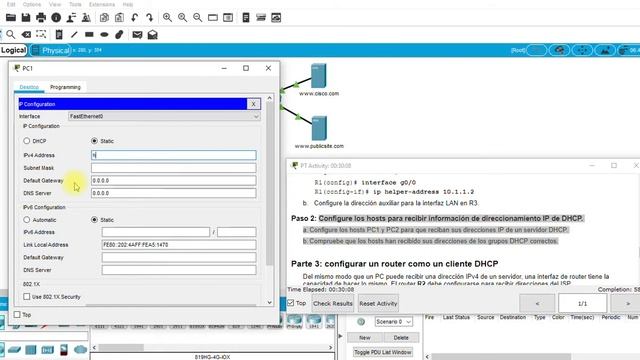
Task: Go to next activity page arrow
Action: (628, 303)
